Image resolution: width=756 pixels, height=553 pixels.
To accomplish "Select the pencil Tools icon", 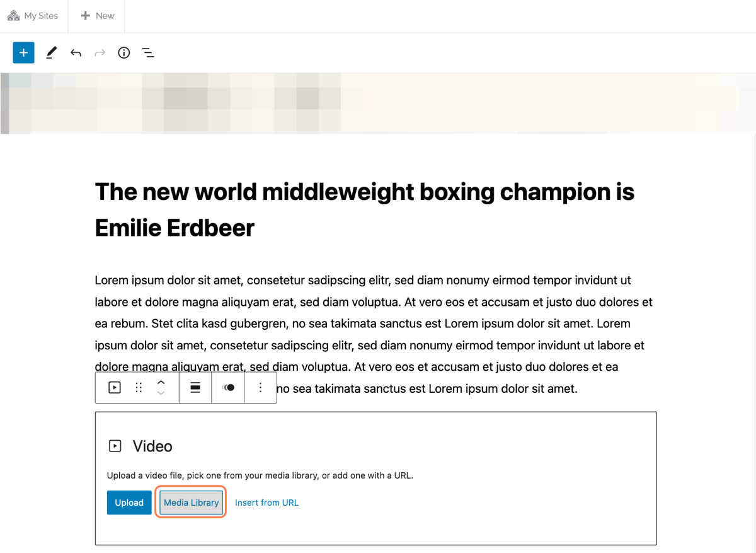I will point(52,53).
